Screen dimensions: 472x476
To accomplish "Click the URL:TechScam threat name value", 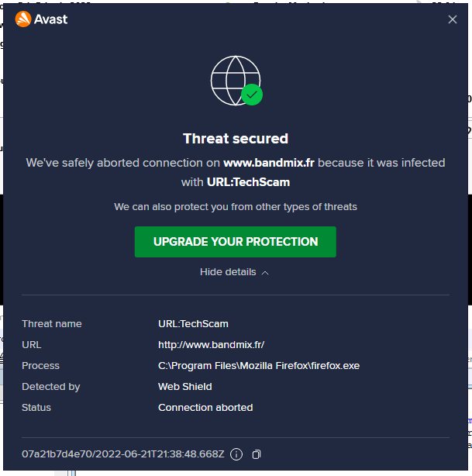I will (193, 323).
